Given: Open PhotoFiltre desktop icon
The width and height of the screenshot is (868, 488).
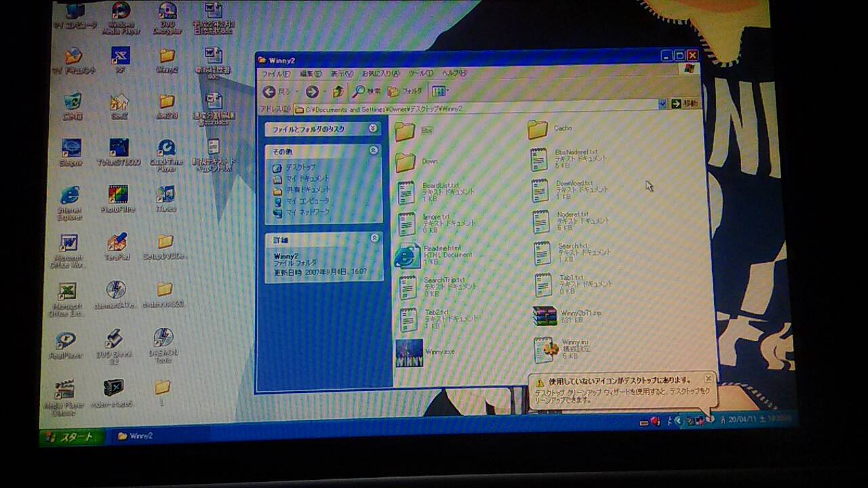Looking at the screenshot, I should click(118, 199).
